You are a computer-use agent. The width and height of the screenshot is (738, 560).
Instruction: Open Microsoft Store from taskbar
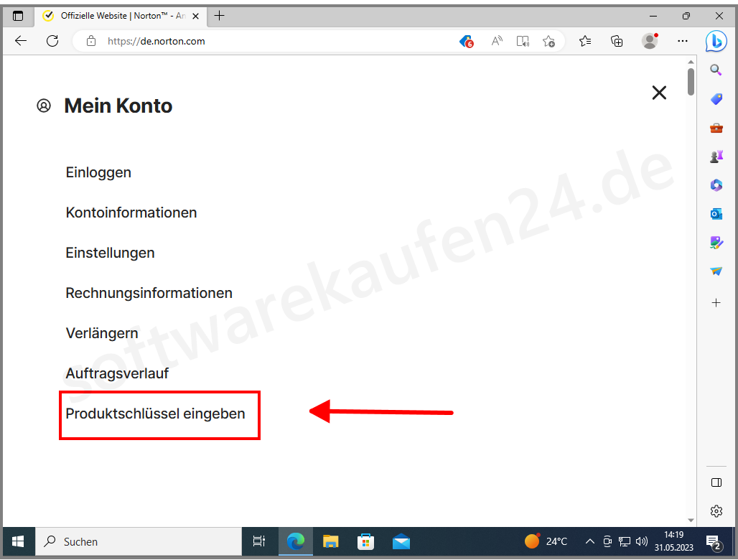365,541
